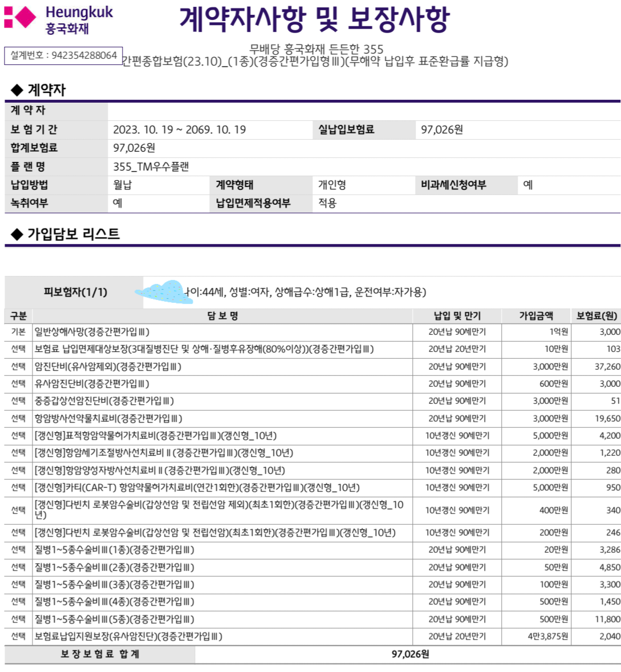The height and width of the screenshot is (672, 621).
Task: Click the 950 premium value
Action: [613, 488]
